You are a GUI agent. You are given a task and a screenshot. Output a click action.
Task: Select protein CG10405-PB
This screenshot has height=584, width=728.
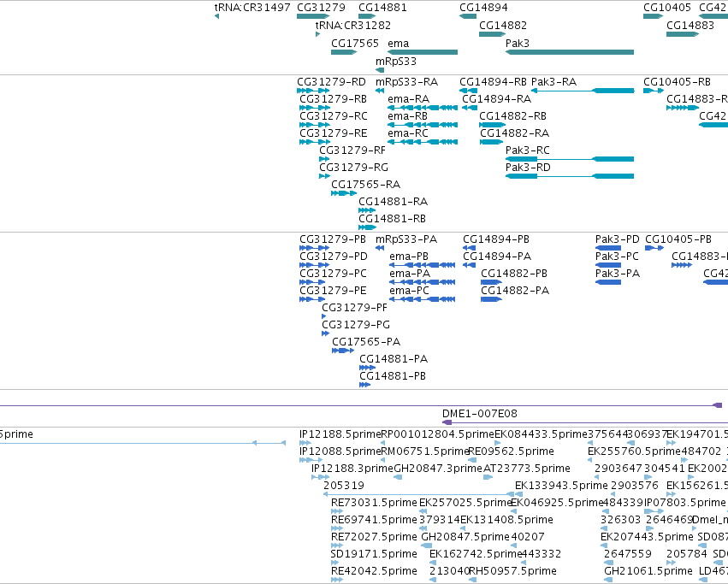point(654,248)
